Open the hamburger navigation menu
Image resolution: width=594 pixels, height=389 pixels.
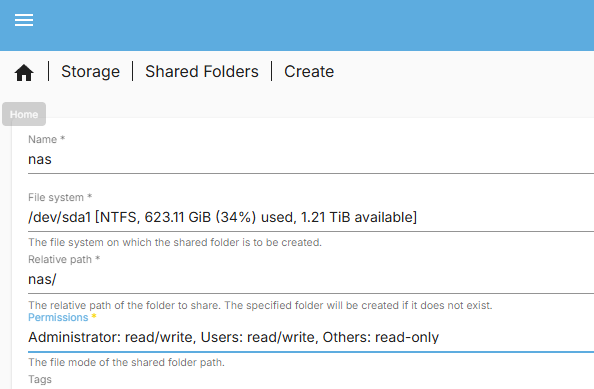coord(24,20)
